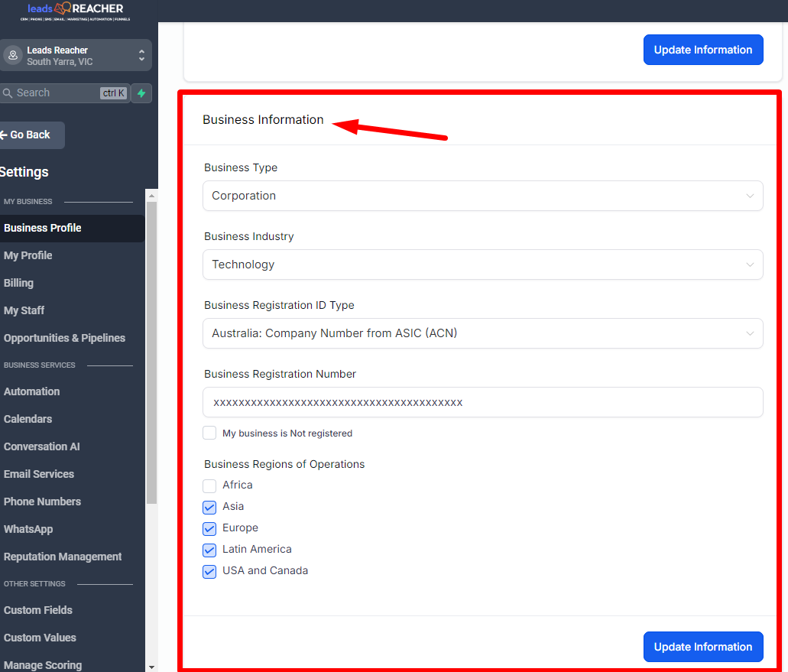Open the location switcher up-down arrows
788x672 pixels.
tap(141, 55)
